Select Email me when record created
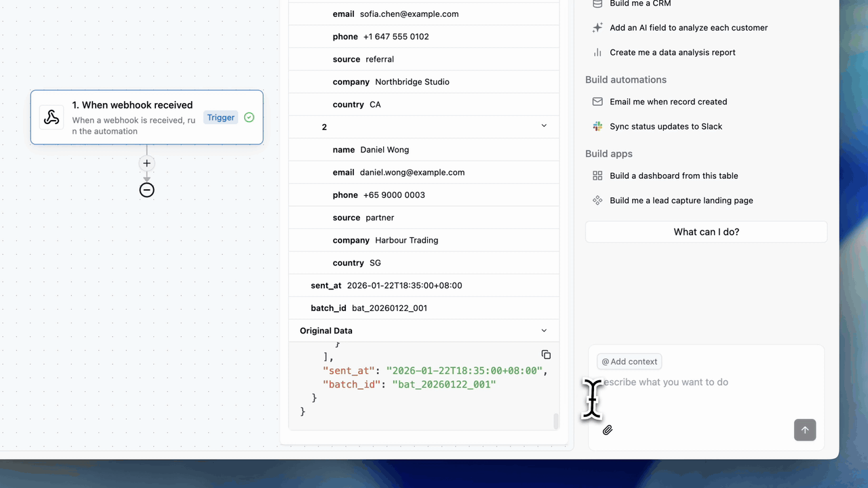 668,102
